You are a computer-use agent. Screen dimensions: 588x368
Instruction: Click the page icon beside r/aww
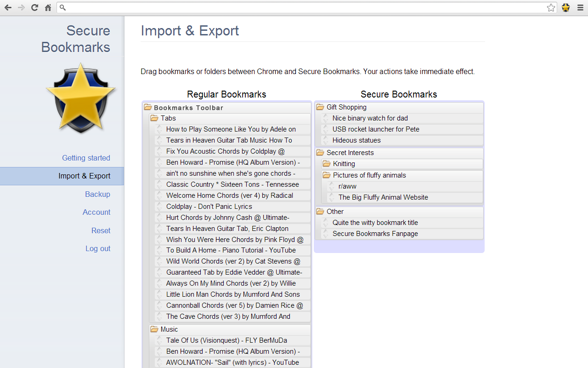coord(332,186)
